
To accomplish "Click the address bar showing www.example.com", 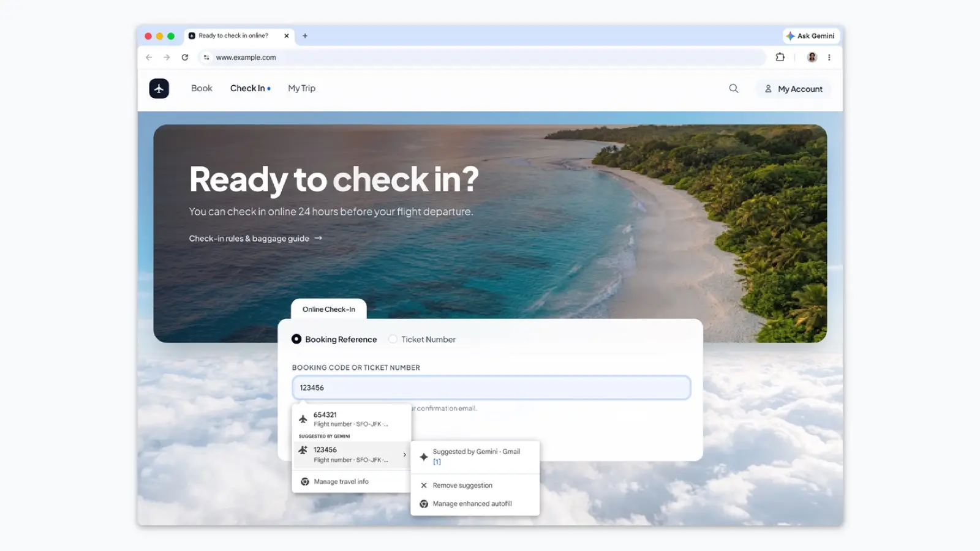I will [x=482, y=58].
